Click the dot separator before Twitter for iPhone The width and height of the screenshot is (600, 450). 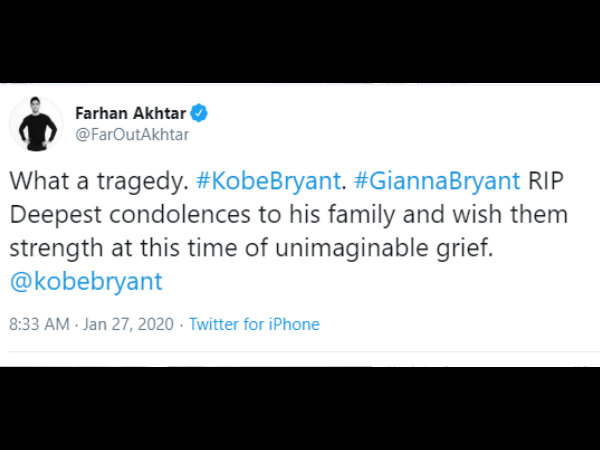tap(181, 325)
